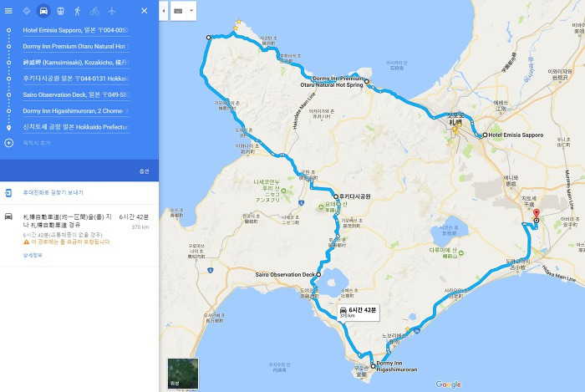
Task: Close the directions panel
Action: click(145, 11)
